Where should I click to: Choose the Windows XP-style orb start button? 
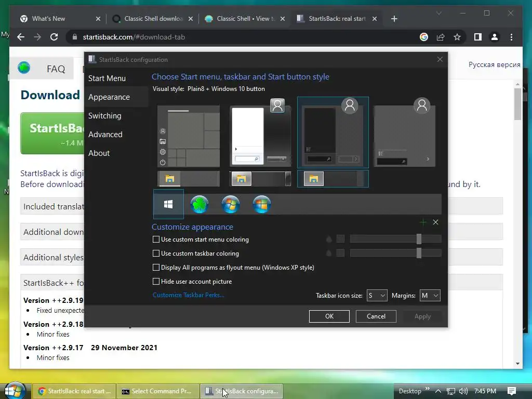(x=262, y=204)
